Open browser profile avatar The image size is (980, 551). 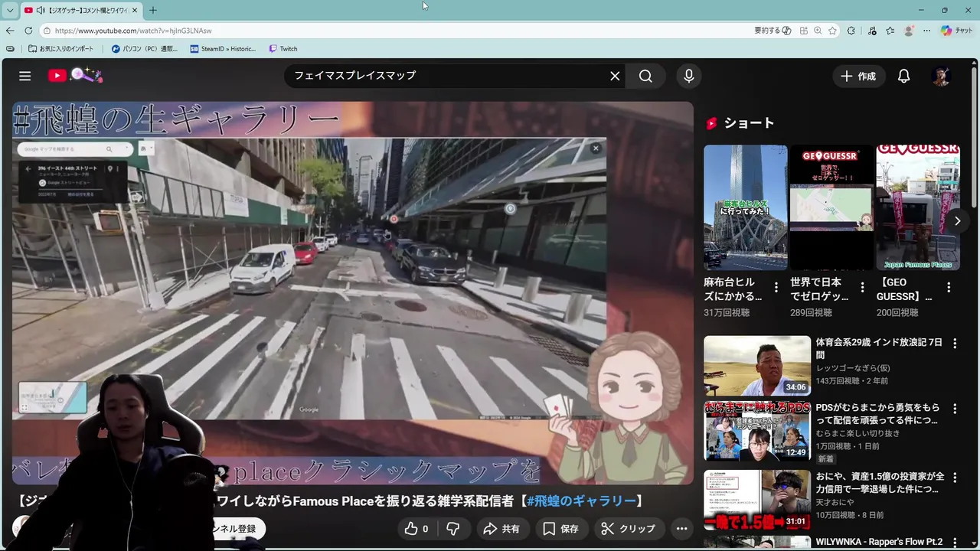click(x=909, y=31)
